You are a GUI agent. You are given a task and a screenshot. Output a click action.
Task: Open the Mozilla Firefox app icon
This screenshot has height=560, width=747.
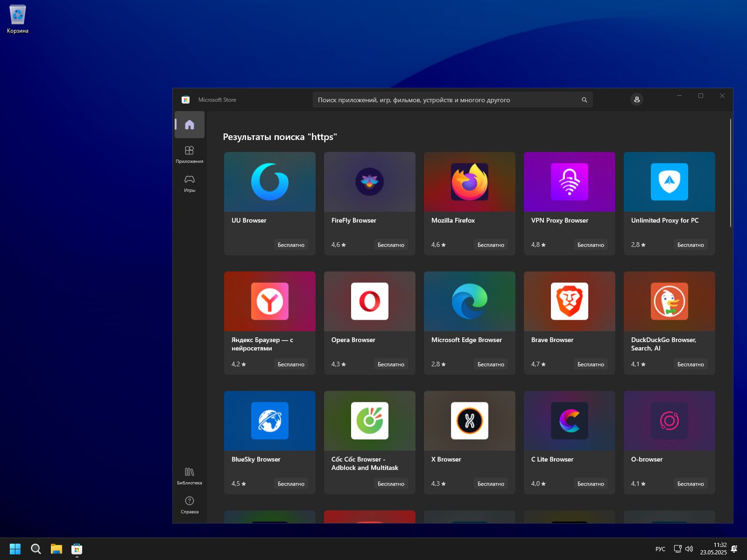coord(470,182)
